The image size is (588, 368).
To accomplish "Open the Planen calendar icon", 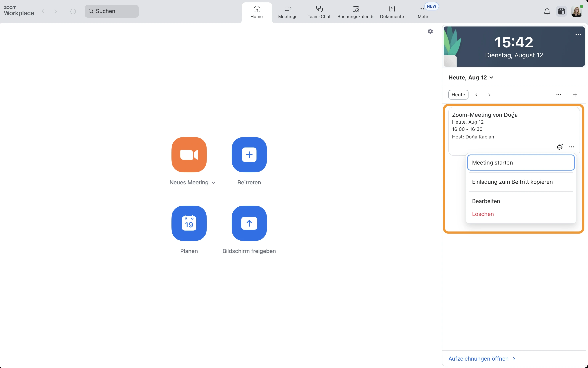I will point(189,223).
